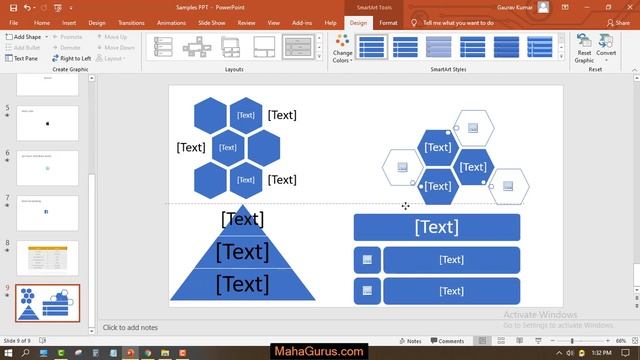Image resolution: width=640 pixels, height=360 pixels.
Task: Select first list layout thumbnail
Action: pyautogui.click(x=163, y=47)
